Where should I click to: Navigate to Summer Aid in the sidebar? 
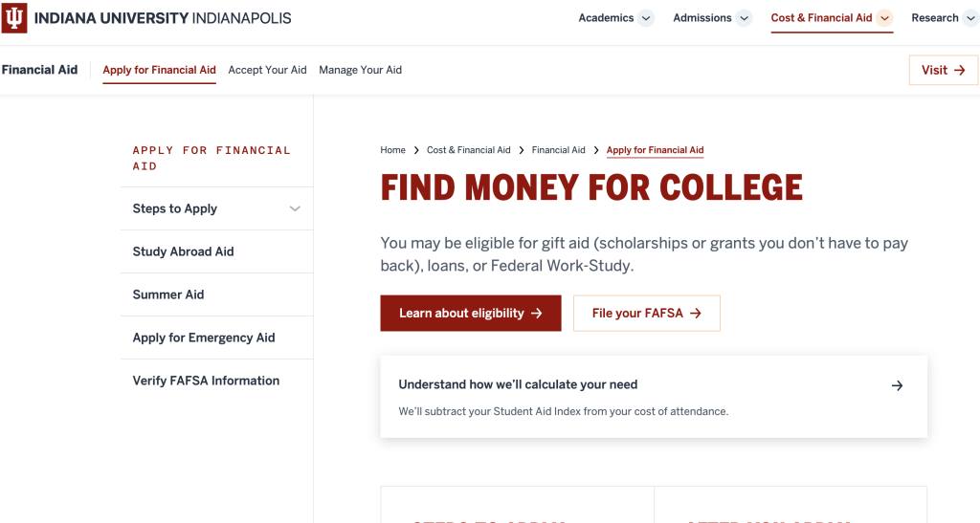[x=168, y=294]
